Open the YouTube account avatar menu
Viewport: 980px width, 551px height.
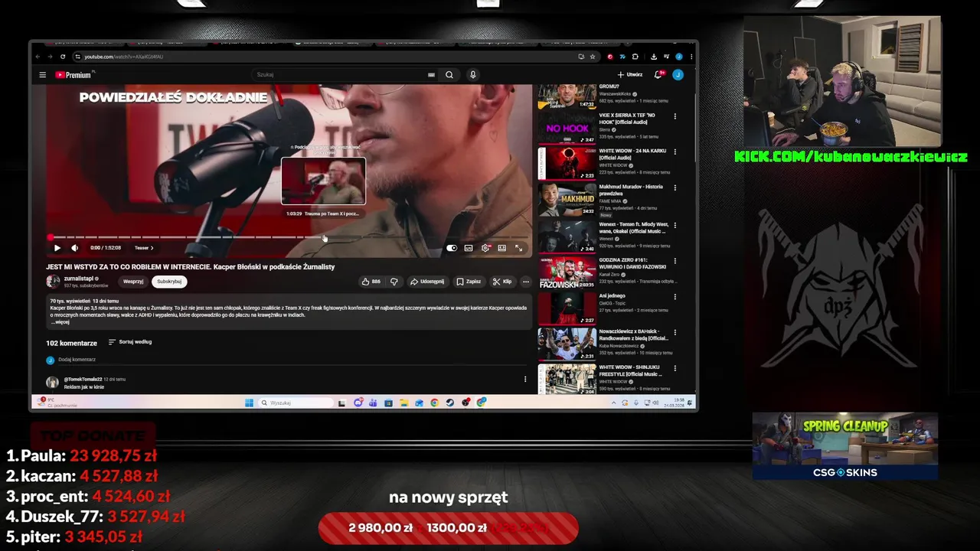coord(678,75)
